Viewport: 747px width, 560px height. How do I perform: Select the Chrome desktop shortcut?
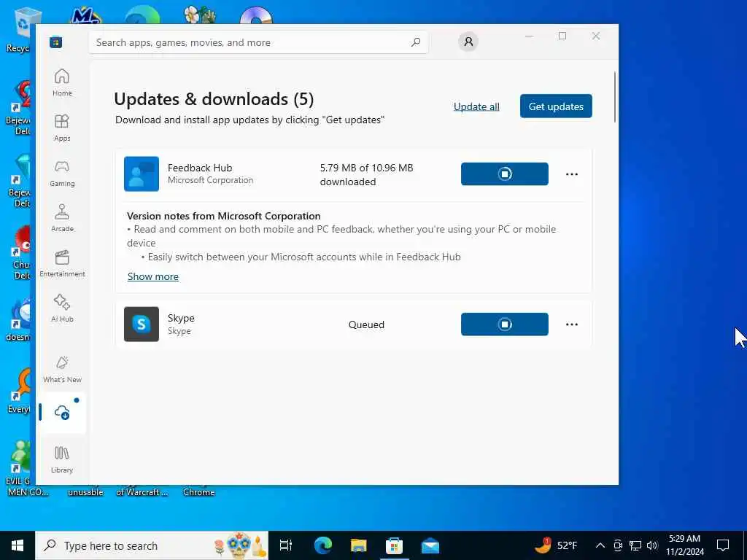point(198,492)
